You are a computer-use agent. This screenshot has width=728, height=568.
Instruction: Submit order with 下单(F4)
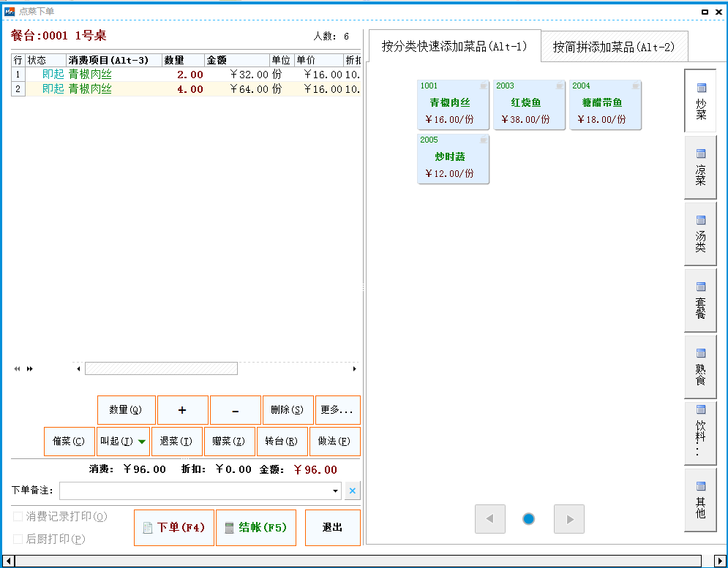click(174, 528)
